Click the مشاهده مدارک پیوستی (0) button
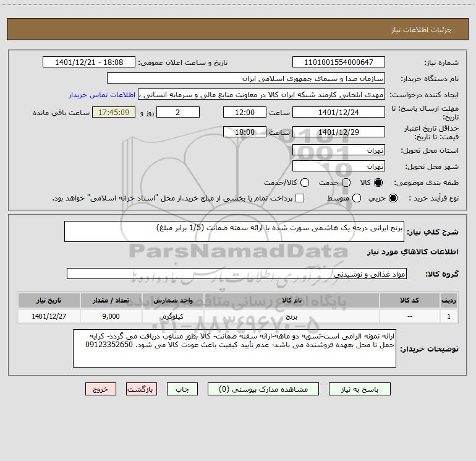476x461 pixels. point(263,389)
